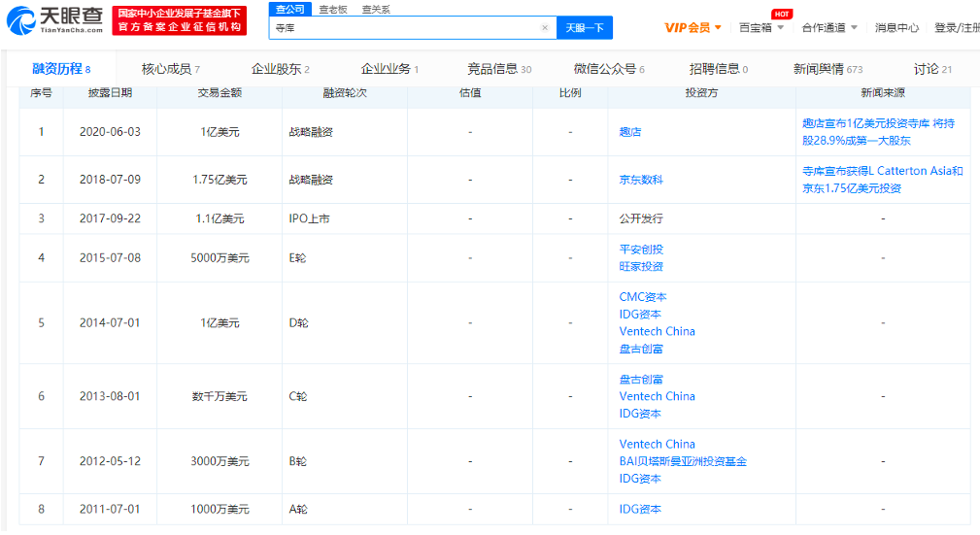Open Ventech China link in D轮 row

[x=657, y=331]
